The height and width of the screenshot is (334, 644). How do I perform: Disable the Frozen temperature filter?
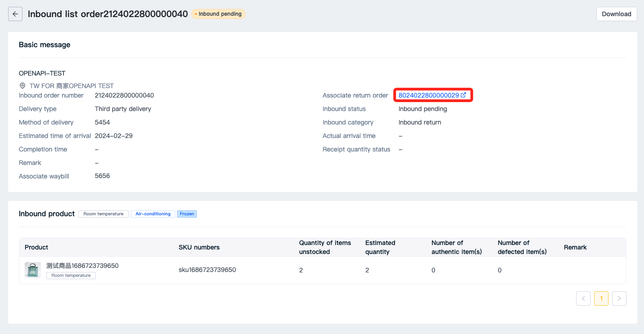[x=187, y=214]
